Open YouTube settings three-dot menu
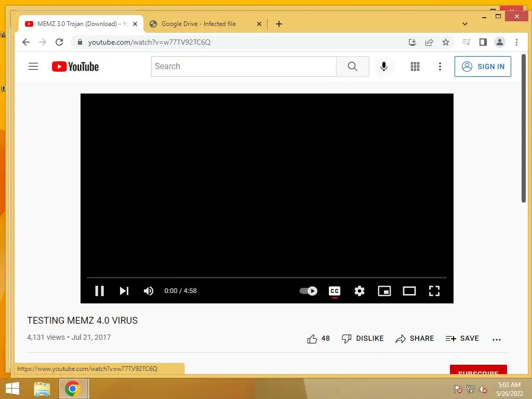The height and width of the screenshot is (399, 532). [x=440, y=66]
